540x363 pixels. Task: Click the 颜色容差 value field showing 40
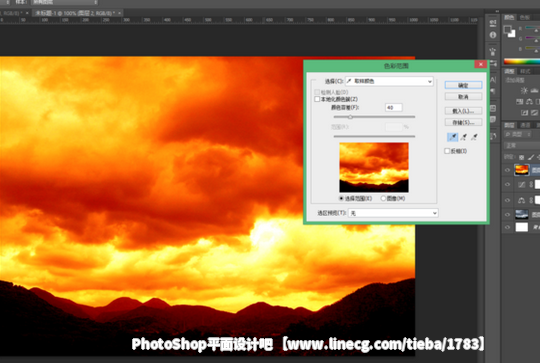click(393, 107)
